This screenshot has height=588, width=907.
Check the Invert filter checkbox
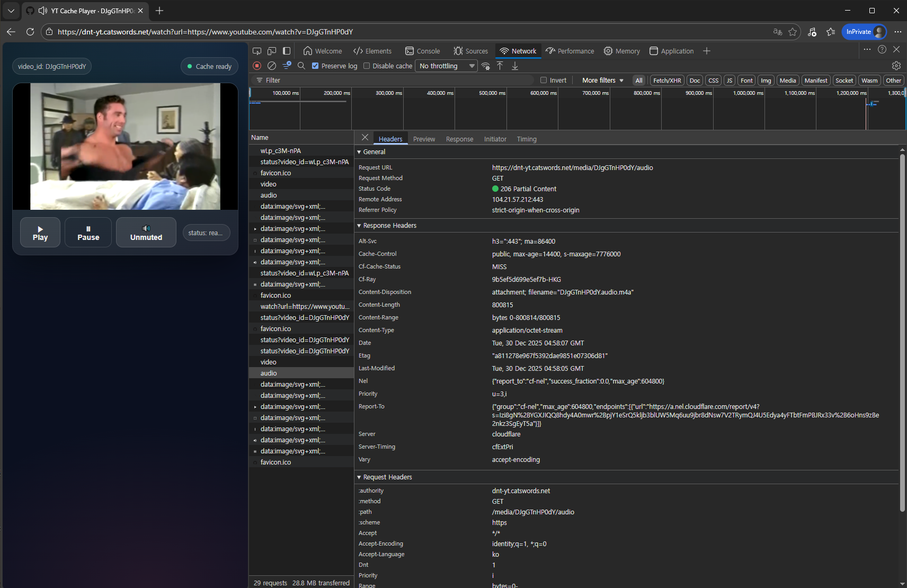544,81
